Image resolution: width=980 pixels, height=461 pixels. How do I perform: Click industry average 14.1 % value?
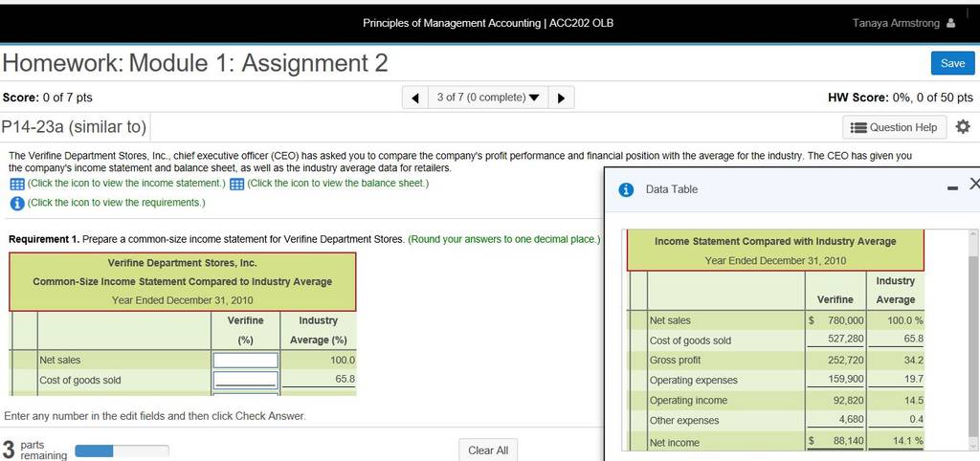point(909,442)
